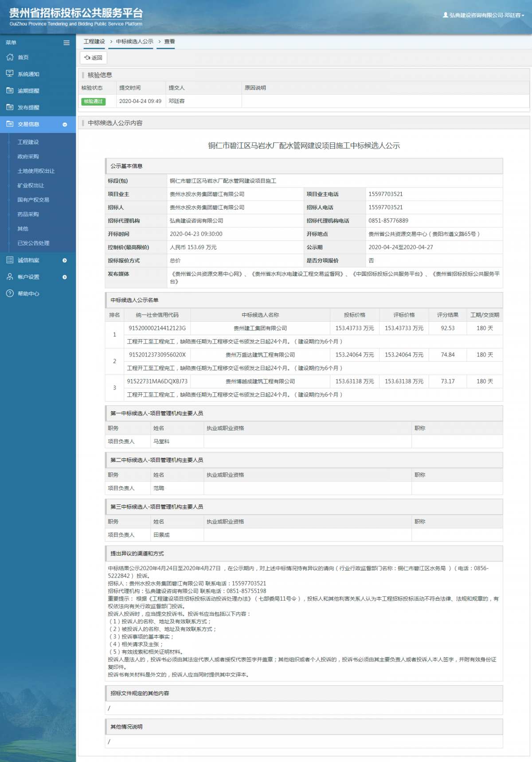Expand the 帐户设置 menu arrow
This screenshot has width=532, height=762.
click(65, 277)
